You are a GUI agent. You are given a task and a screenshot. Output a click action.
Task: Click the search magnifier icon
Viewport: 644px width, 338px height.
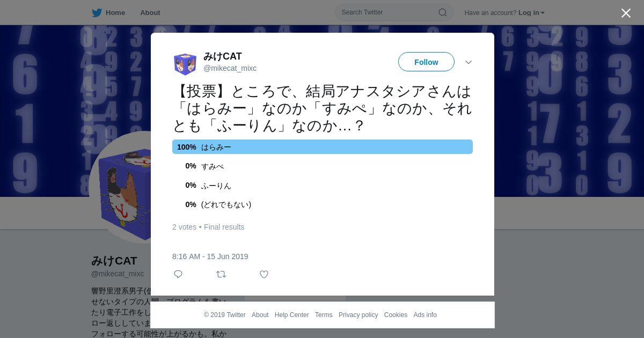442,12
